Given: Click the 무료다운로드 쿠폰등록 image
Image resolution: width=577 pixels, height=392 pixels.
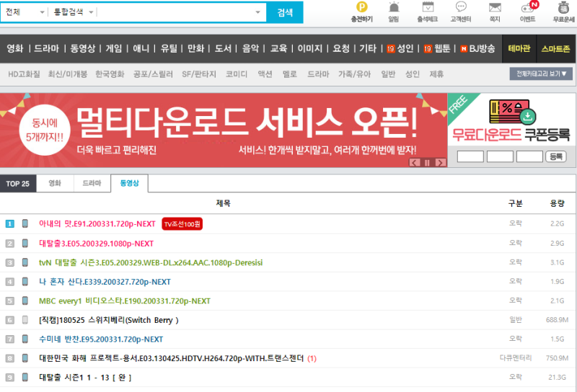Looking at the screenshot, I should coord(511,120).
